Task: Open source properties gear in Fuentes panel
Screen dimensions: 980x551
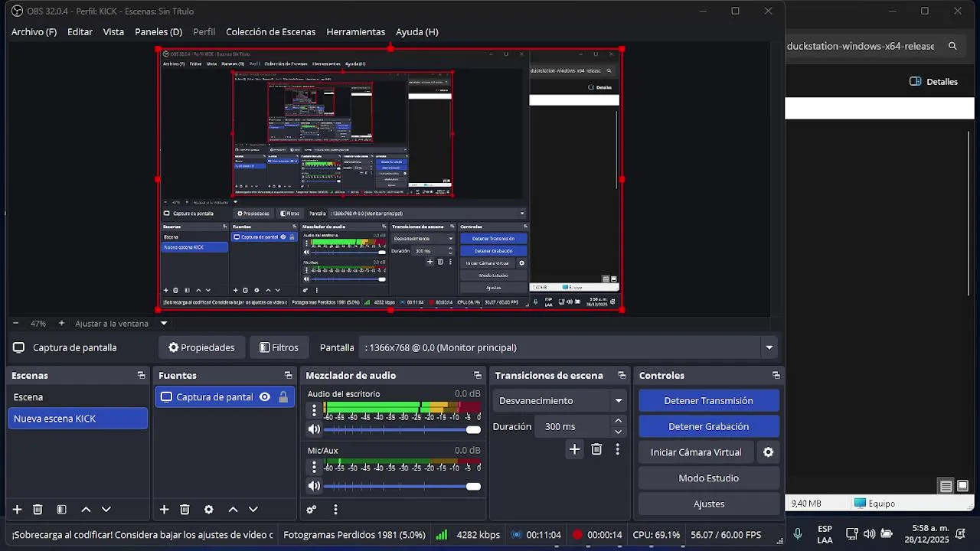Action: click(208, 510)
